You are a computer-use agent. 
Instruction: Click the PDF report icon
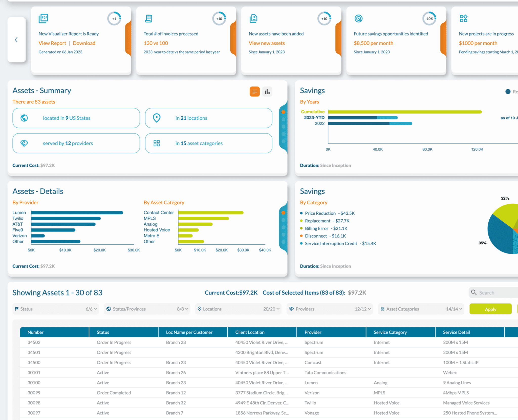point(43,18)
